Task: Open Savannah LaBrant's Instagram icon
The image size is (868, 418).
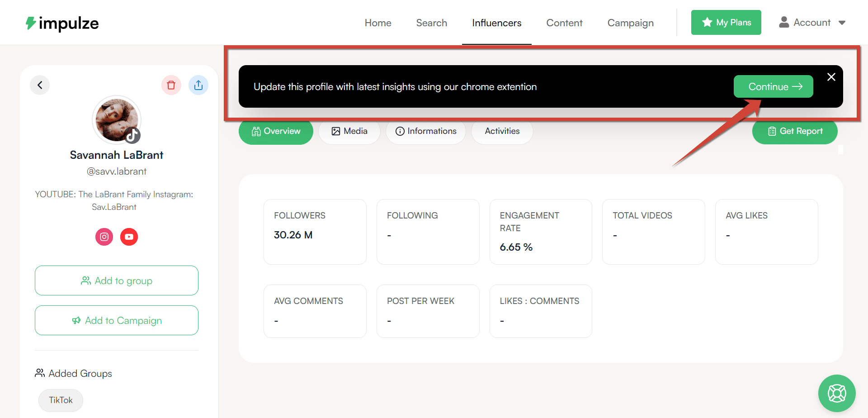Action: pyautogui.click(x=104, y=237)
